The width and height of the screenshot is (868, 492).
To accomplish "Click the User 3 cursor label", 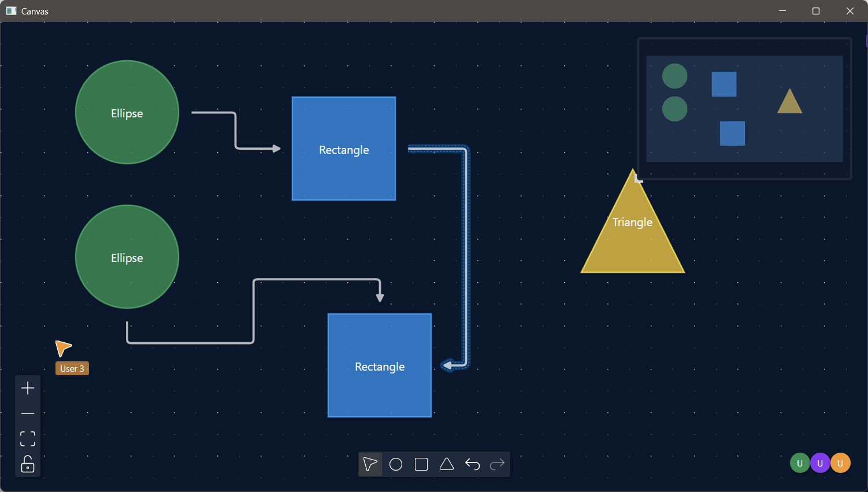I will point(72,368).
